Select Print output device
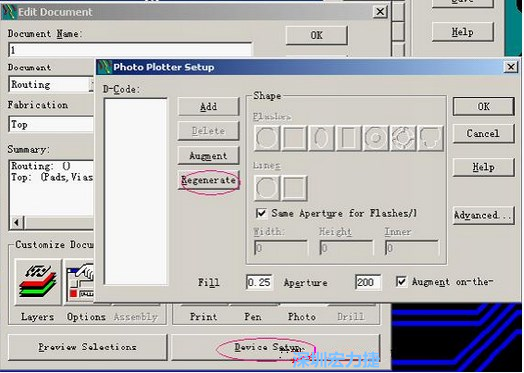 (204, 317)
